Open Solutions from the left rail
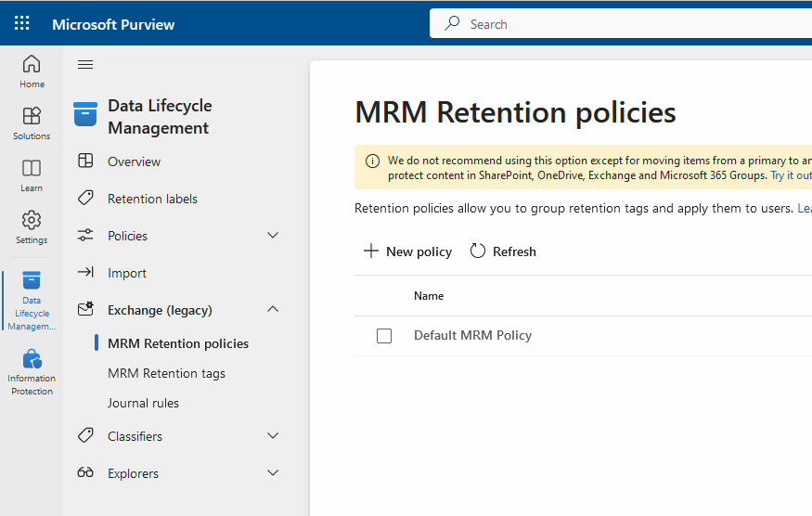The image size is (812, 516). click(x=32, y=123)
